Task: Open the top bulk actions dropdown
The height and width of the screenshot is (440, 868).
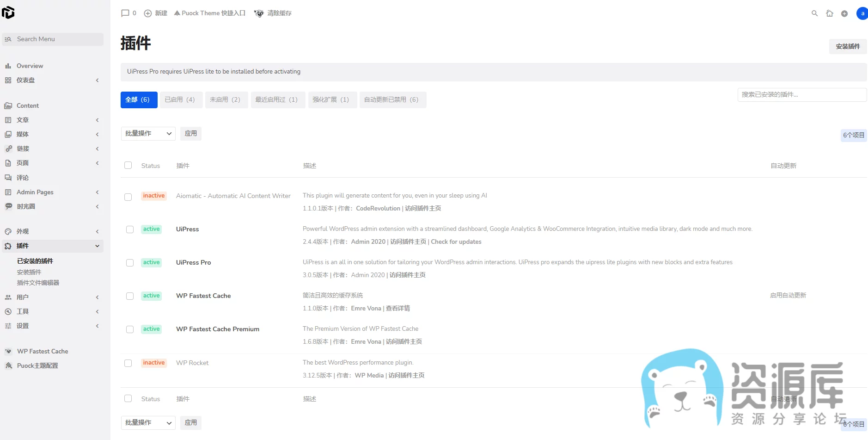Action: pyautogui.click(x=148, y=134)
